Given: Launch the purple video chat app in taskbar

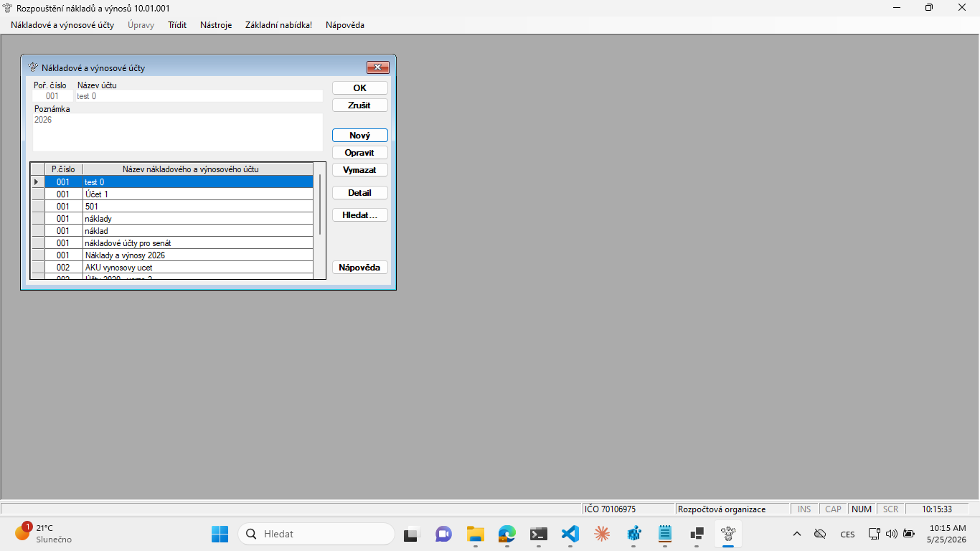Looking at the screenshot, I should click(443, 534).
